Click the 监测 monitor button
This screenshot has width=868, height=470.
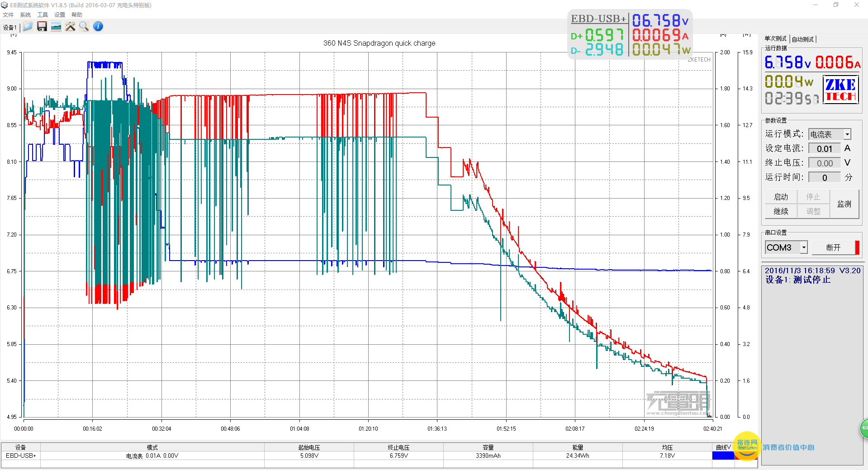tap(844, 204)
